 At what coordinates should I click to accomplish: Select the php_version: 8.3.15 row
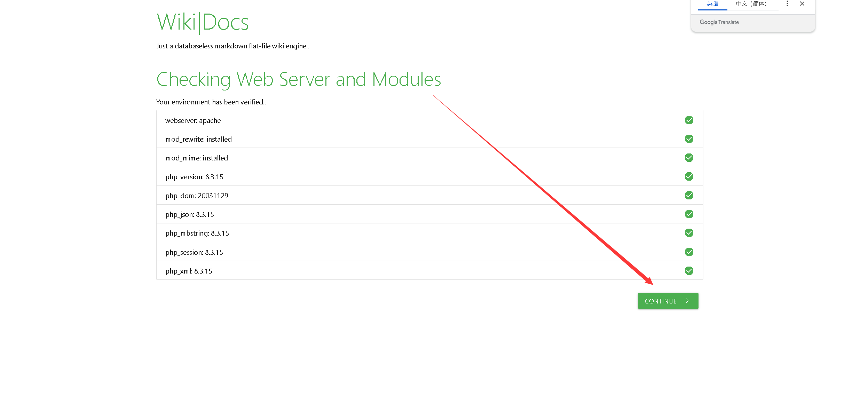194,177
